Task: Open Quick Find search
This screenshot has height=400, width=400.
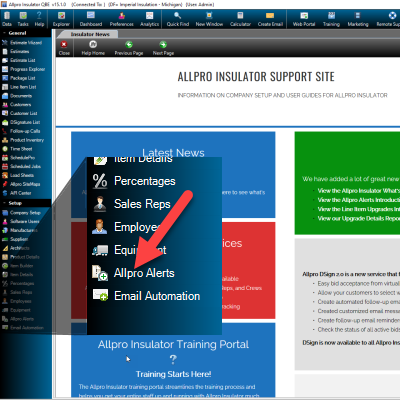Action: [x=178, y=19]
